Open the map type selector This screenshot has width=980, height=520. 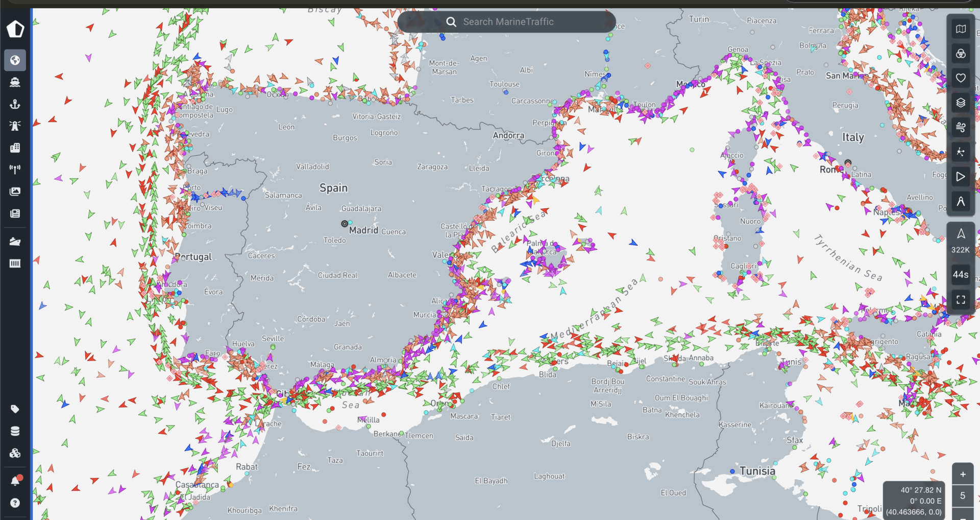tap(961, 29)
